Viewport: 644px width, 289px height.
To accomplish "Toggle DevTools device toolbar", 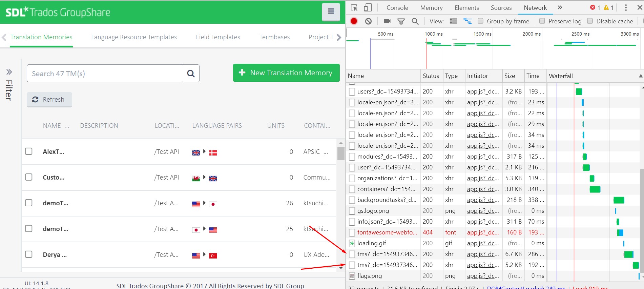I will pyautogui.click(x=368, y=7).
